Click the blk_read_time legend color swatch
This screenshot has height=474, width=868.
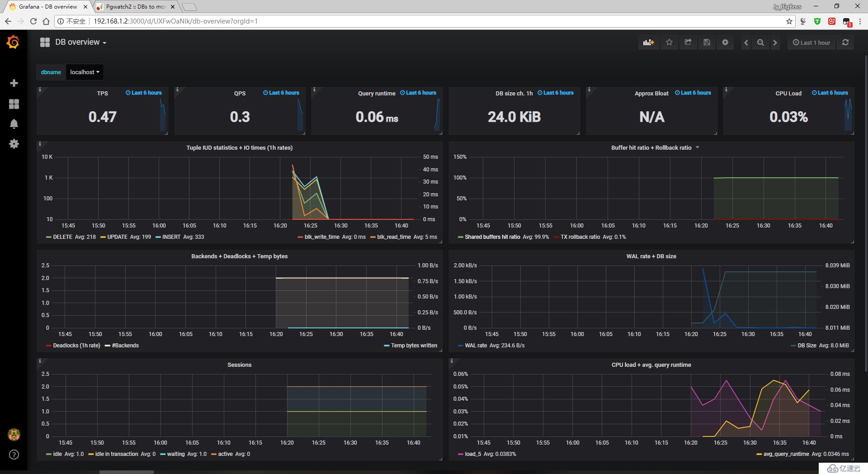click(x=373, y=237)
